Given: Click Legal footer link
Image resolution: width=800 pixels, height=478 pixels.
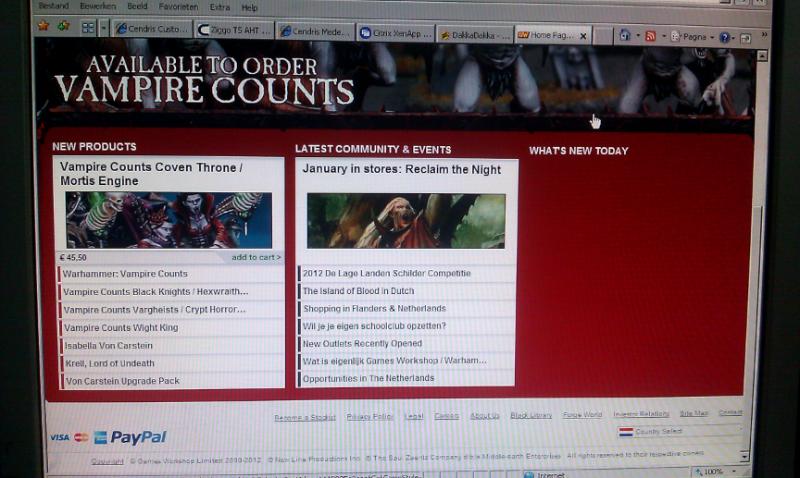Looking at the screenshot, I should (x=414, y=416).
